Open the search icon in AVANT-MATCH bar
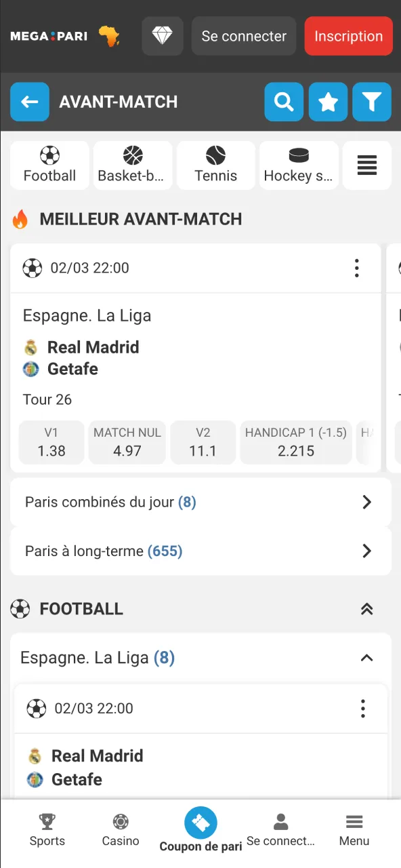The height and width of the screenshot is (868, 401). pos(284,102)
